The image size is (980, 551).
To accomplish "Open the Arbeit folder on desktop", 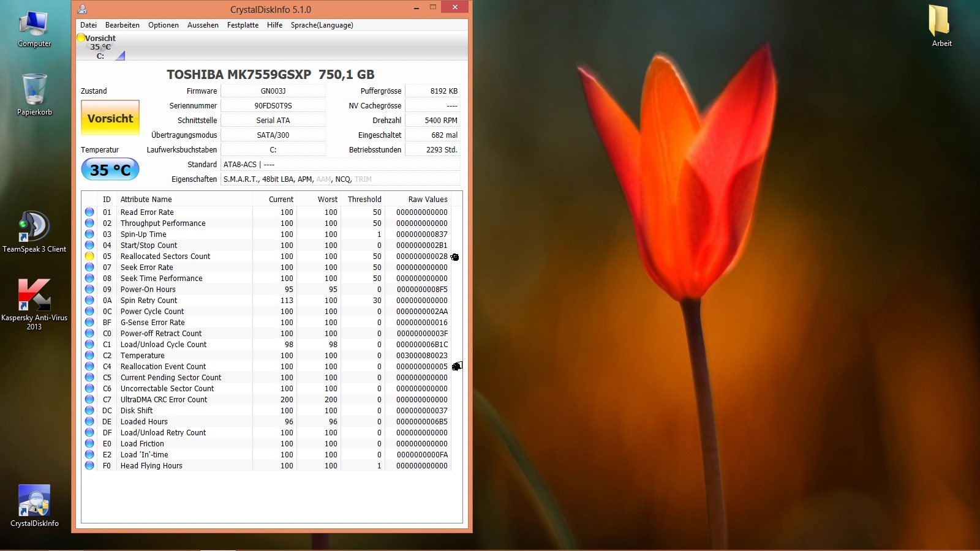I will click(941, 26).
